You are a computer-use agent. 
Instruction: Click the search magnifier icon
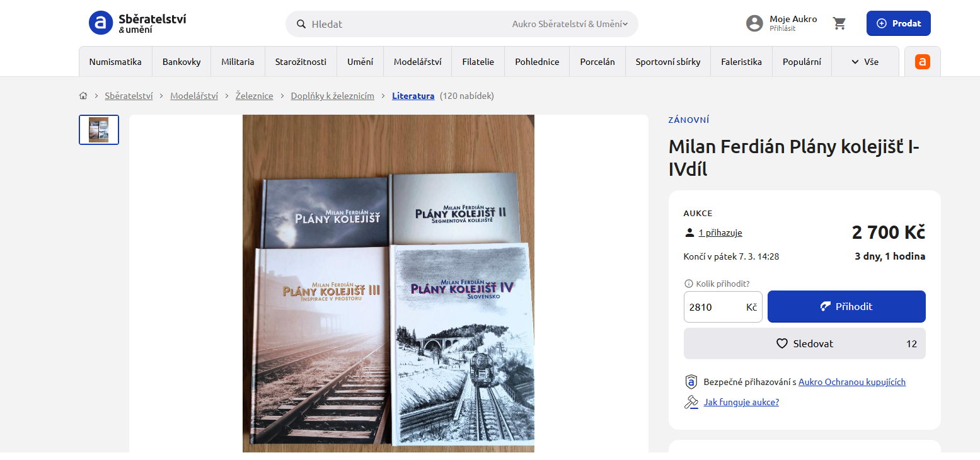[301, 24]
